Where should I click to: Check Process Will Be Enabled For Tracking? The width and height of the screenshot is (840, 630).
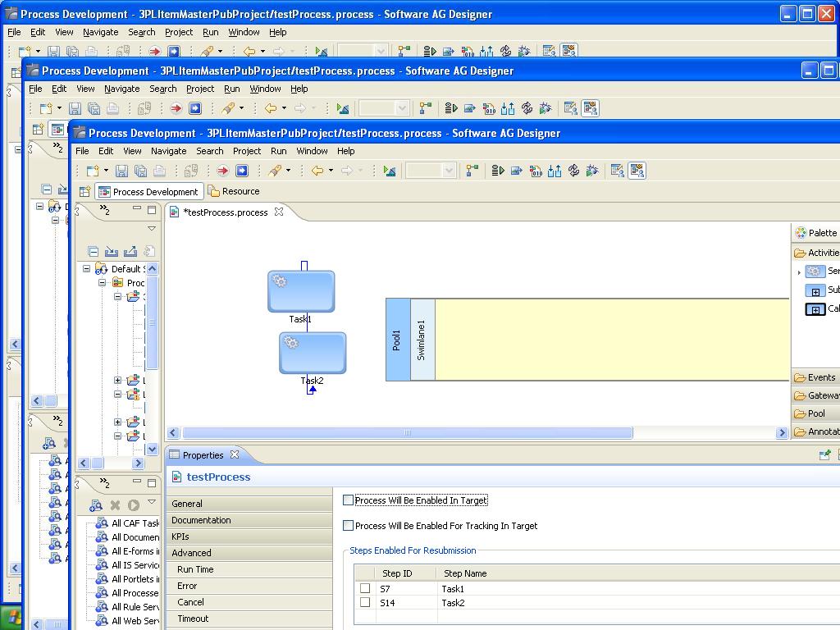click(348, 526)
